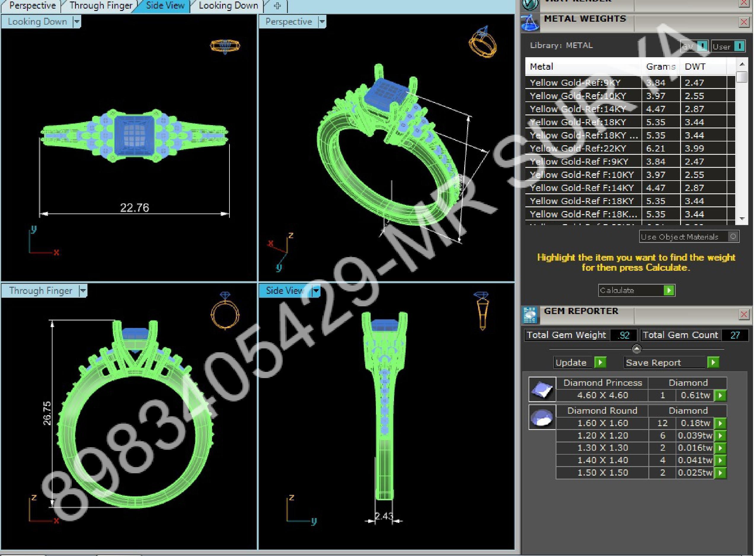Select Yellow Gold-Ref F:9KY row
Screen dimensions: 756x556
click(x=630, y=162)
